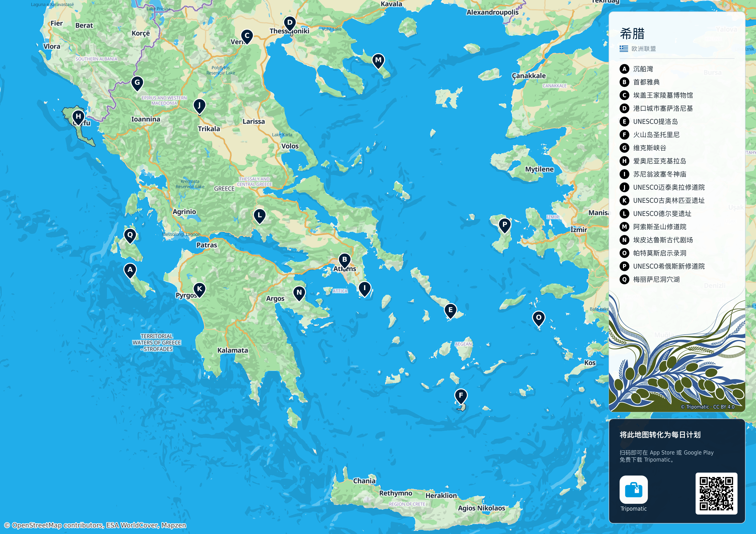756x534 pixels.
Task: Click legend entry 埃盖王家陵墓博物馆
Action: click(656, 95)
